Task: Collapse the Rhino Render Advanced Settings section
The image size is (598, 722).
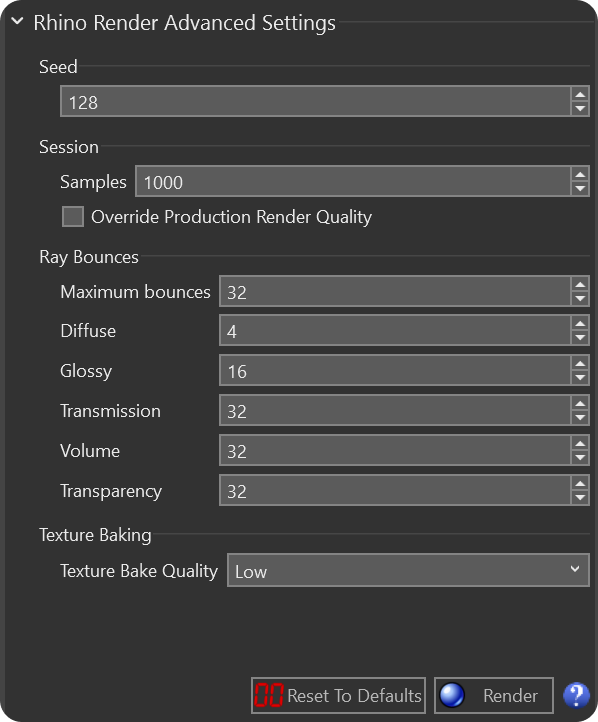Action: 17,21
